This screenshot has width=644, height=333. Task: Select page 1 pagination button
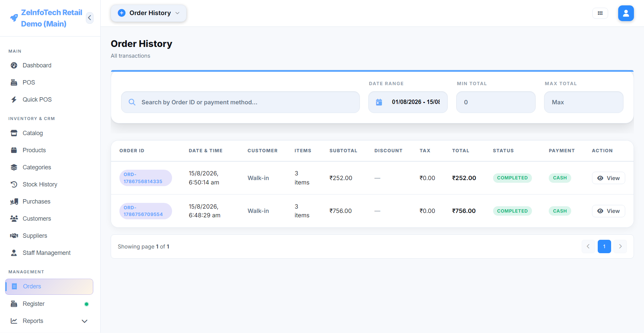604,246
